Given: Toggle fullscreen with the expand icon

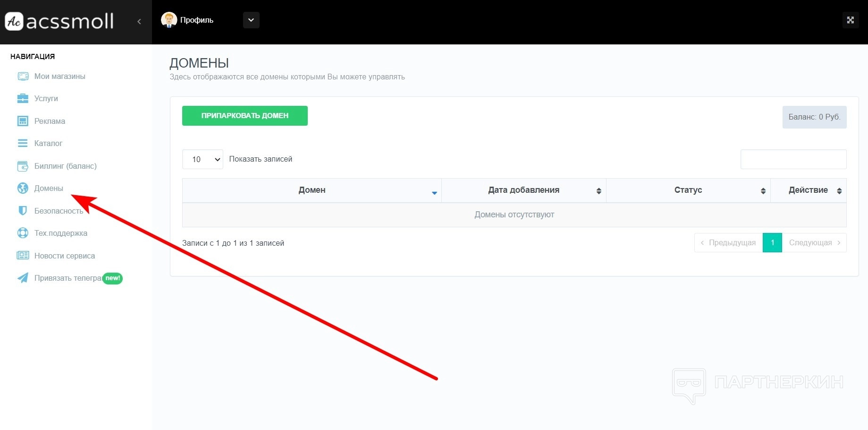Looking at the screenshot, I should [x=851, y=20].
